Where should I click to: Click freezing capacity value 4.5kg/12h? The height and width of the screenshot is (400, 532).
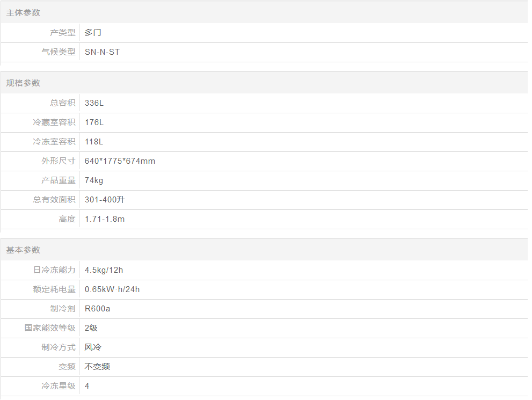(x=104, y=270)
